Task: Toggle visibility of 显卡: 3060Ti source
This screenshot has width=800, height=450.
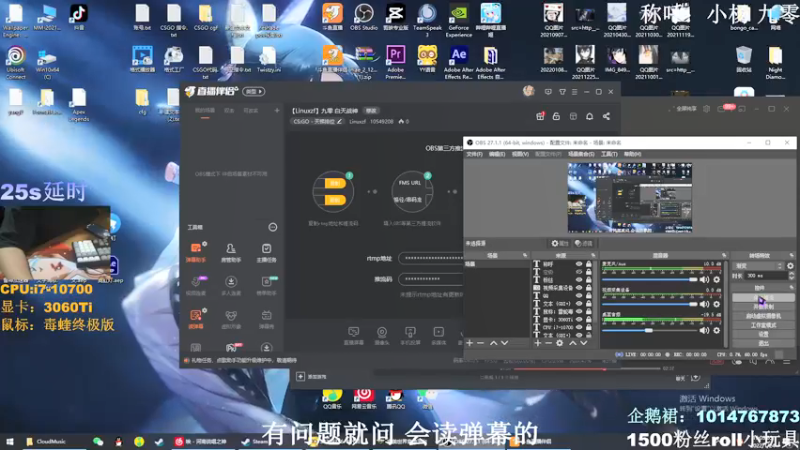Action: [x=579, y=319]
